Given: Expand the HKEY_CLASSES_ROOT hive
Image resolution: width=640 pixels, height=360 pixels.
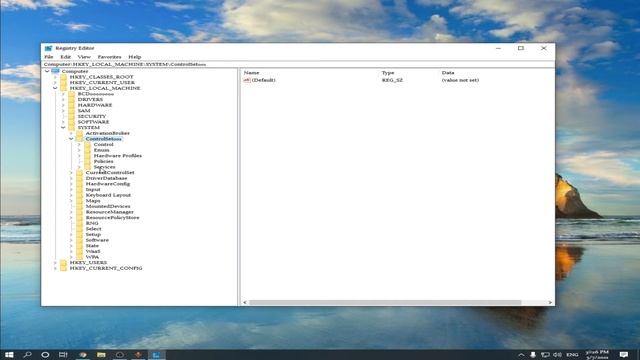Looking at the screenshot, I should 55,77.
